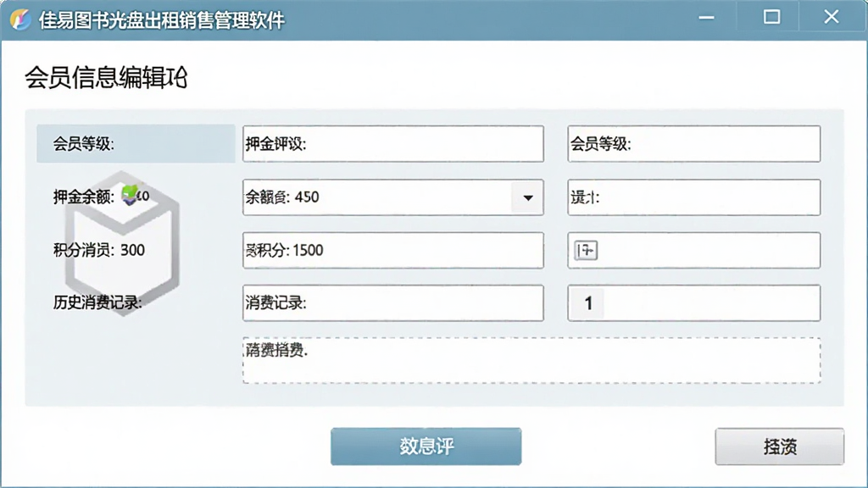Click inside the dashed-border notes text area
The height and width of the screenshot is (488, 868).
pyautogui.click(x=531, y=360)
